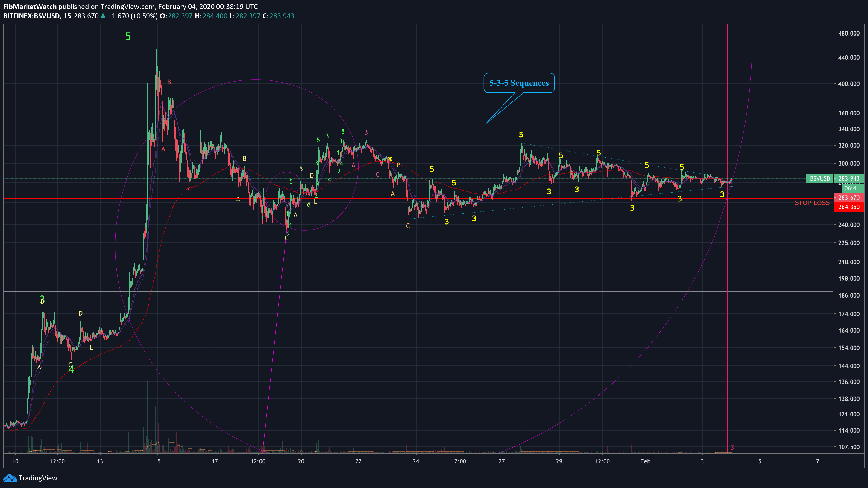The height and width of the screenshot is (488, 868).
Task: Click the red 264.350 stop-loss price tag
Action: [x=849, y=207]
